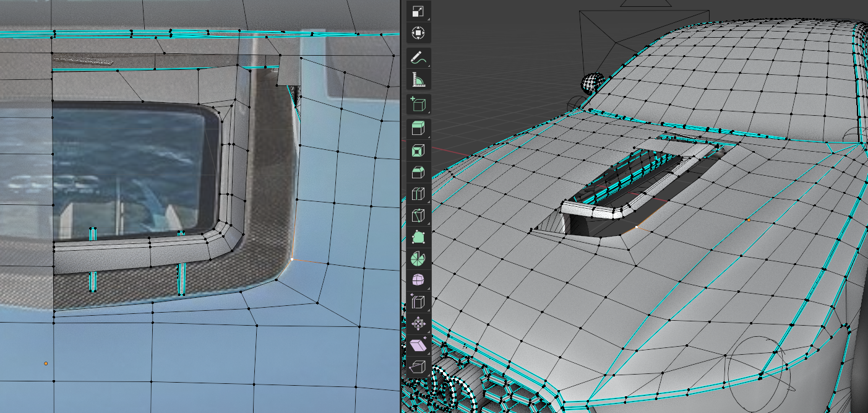Activate the Bevel tool
Viewport: 868px width, 413px height.
[418, 172]
